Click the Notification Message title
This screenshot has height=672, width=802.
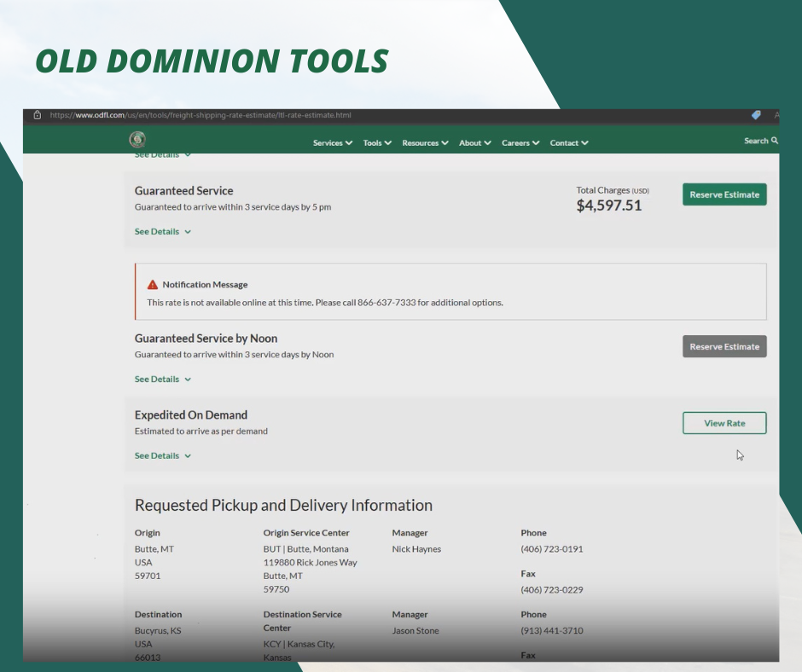205,284
